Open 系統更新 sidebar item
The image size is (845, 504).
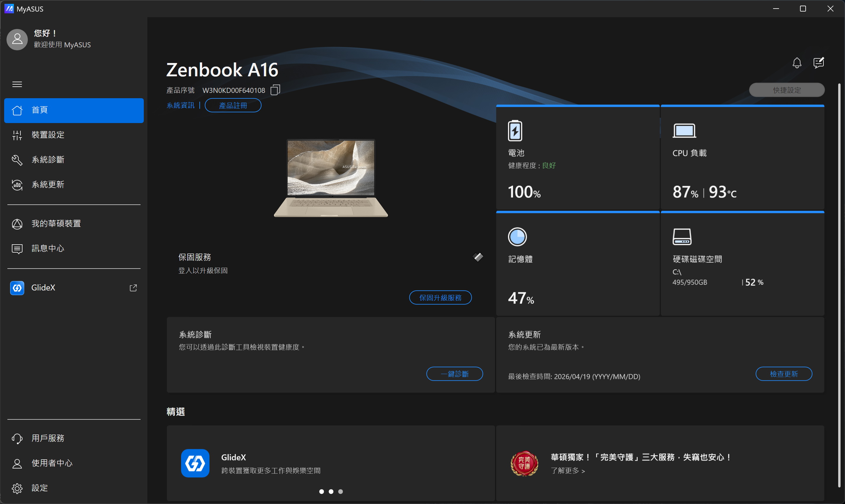(48, 184)
